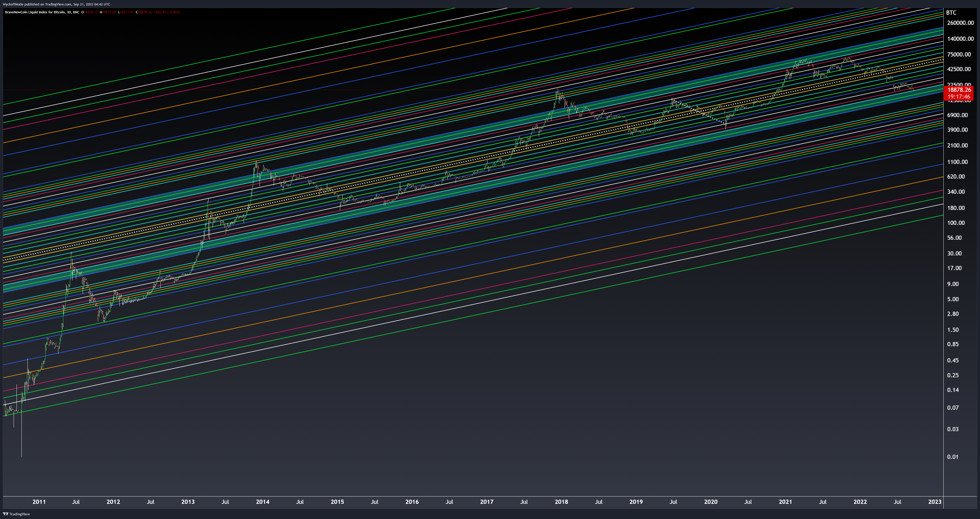Click the Jul label between 2011 and 2012

tap(76, 501)
